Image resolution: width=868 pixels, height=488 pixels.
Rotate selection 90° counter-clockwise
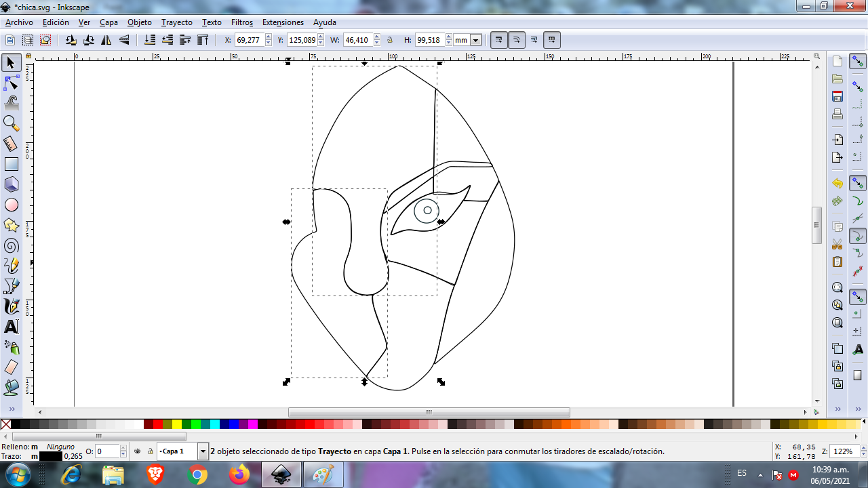pos(71,40)
